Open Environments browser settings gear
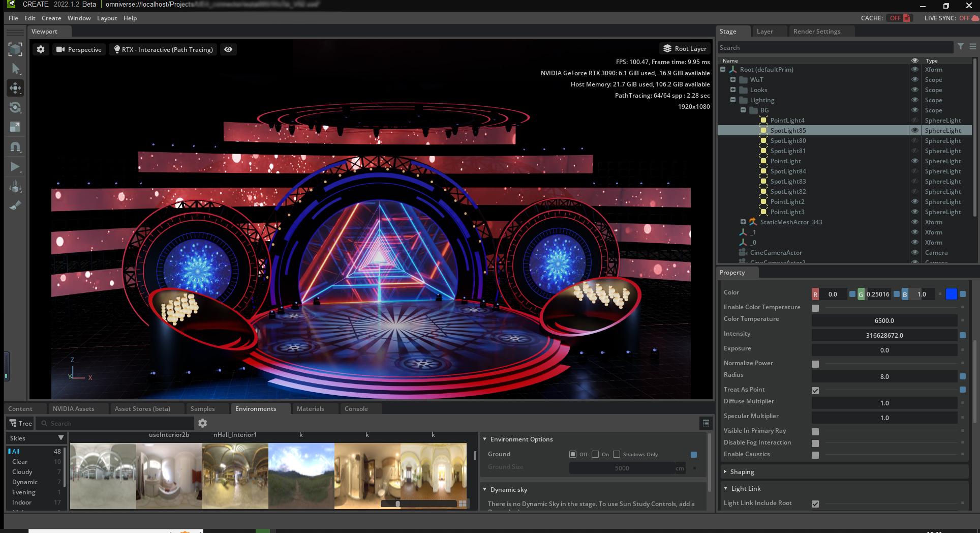980x533 pixels. point(202,423)
